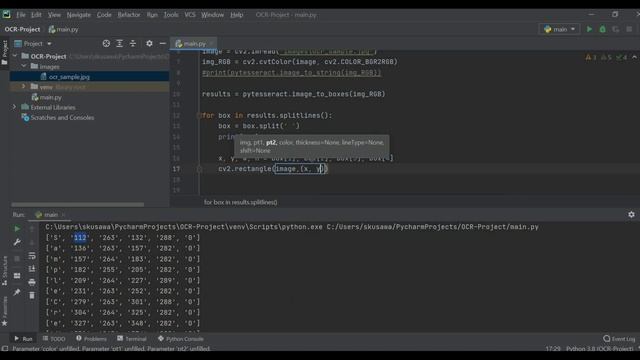The width and height of the screenshot is (640, 360).
Task: Click the Project vertical side tab
Action: pos(4,52)
